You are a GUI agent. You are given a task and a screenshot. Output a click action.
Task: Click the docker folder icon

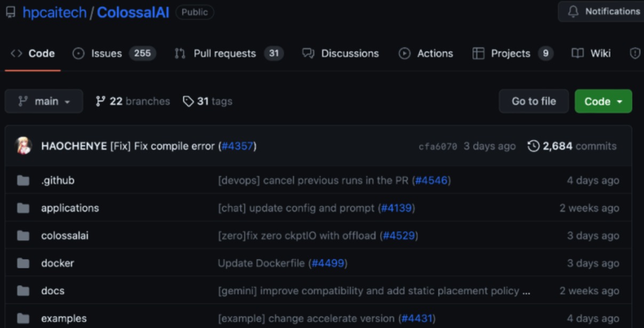pyautogui.click(x=23, y=263)
